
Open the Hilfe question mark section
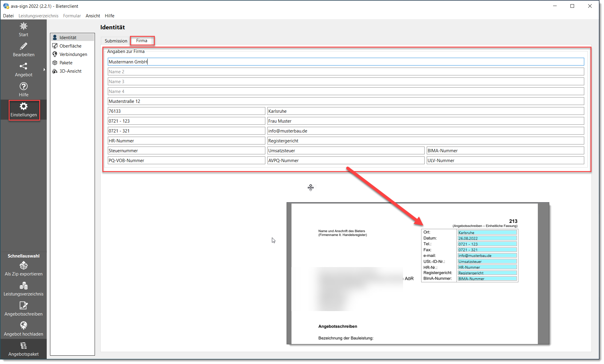pos(23,90)
